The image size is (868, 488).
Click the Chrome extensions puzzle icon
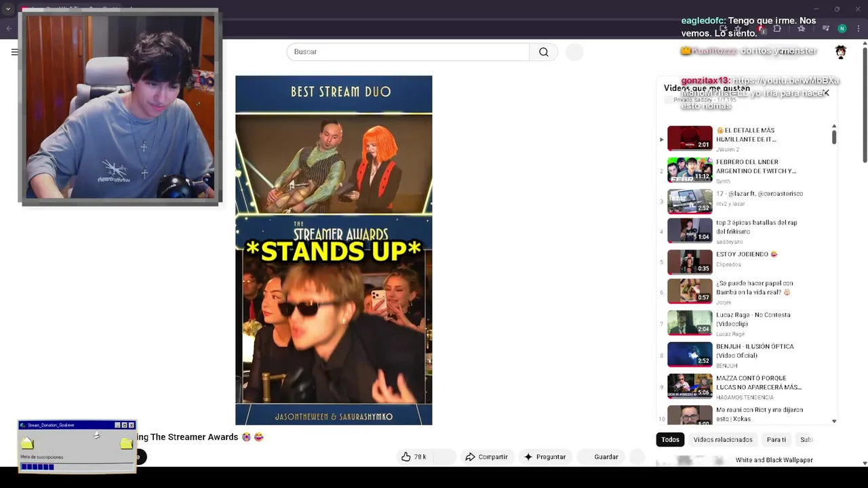click(777, 28)
